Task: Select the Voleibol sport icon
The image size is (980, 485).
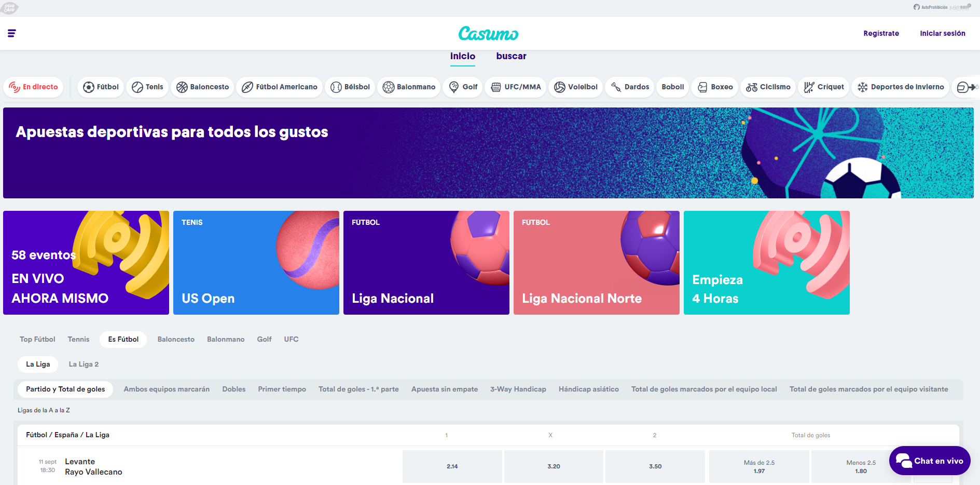Action: (560, 87)
